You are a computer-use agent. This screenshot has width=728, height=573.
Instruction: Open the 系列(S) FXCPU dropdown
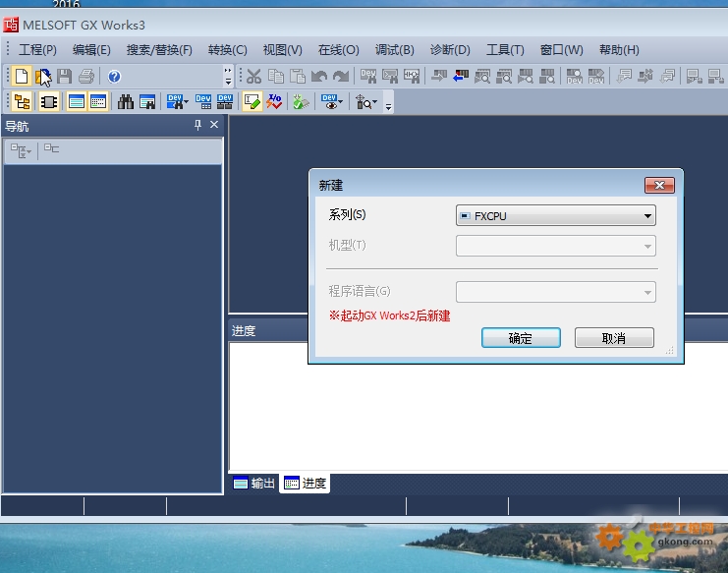point(556,215)
